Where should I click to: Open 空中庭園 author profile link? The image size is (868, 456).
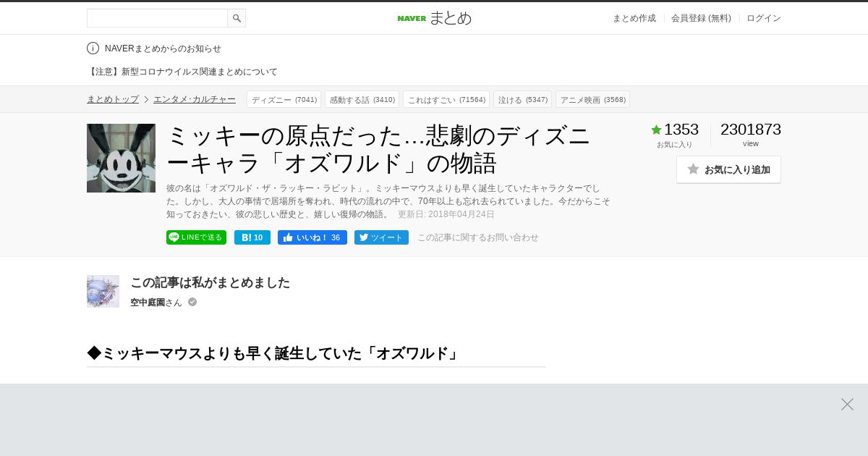click(x=148, y=303)
